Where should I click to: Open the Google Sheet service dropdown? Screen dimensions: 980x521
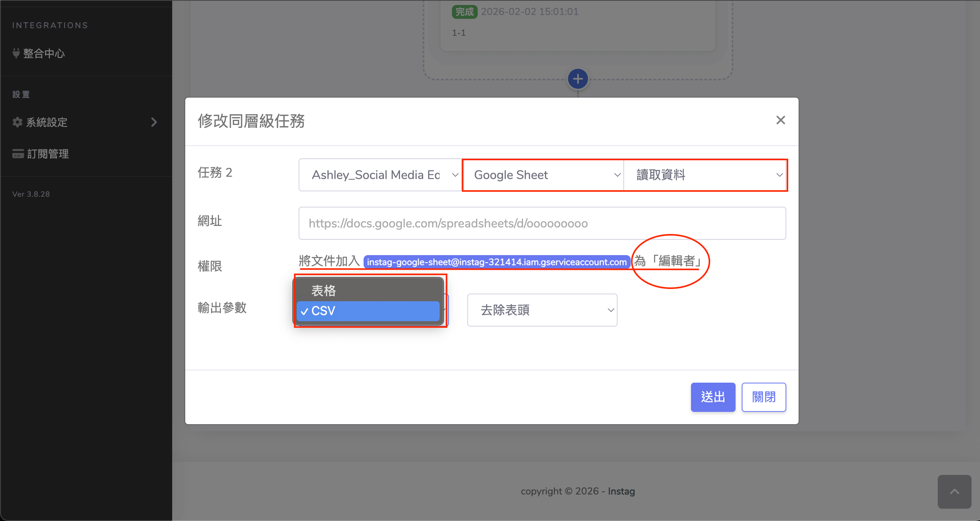click(x=543, y=175)
